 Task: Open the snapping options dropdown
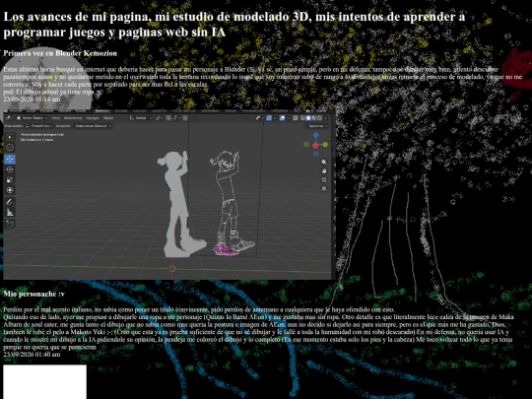[176, 118]
